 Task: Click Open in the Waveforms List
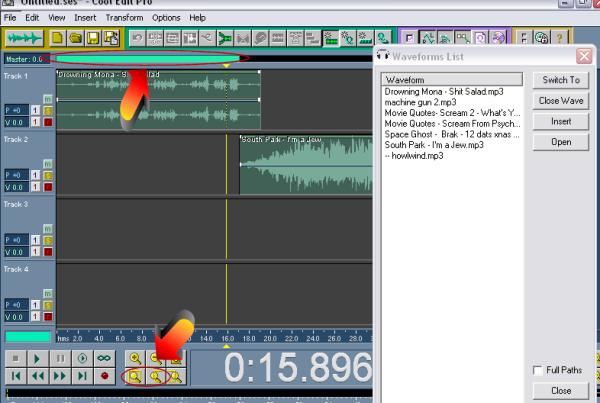pyautogui.click(x=561, y=142)
